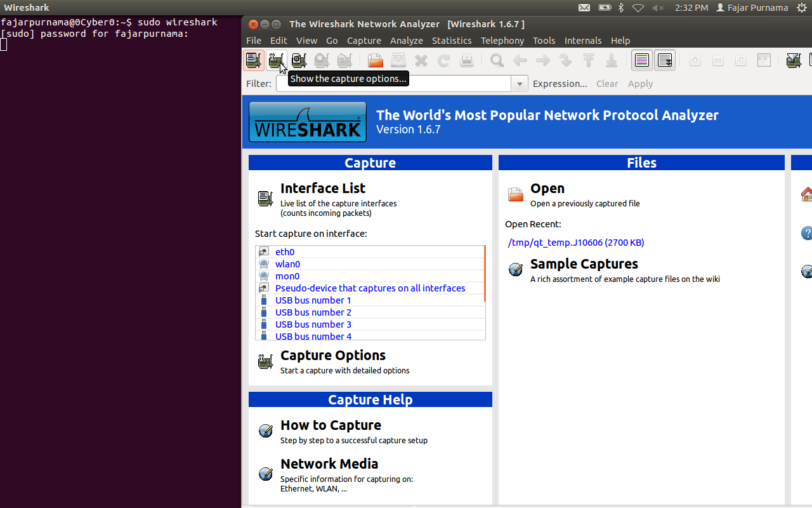Click the normal size zoom icon
The width and height of the screenshot is (812, 508).
coord(741,60)
